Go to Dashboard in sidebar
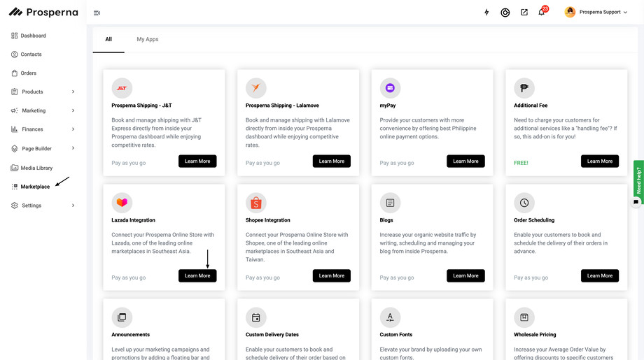This screenshot has height=360, width=644. coord(33,36)
